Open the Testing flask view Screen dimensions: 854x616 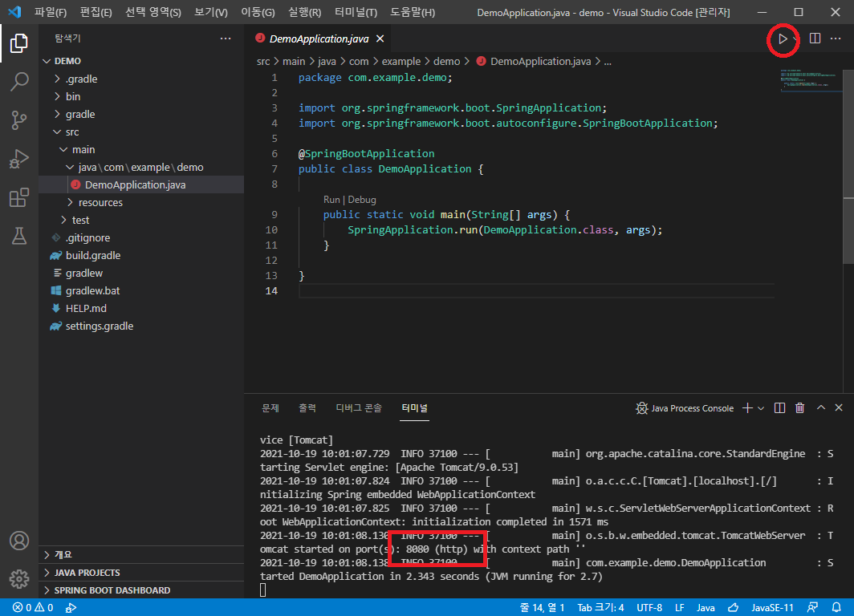19,236
